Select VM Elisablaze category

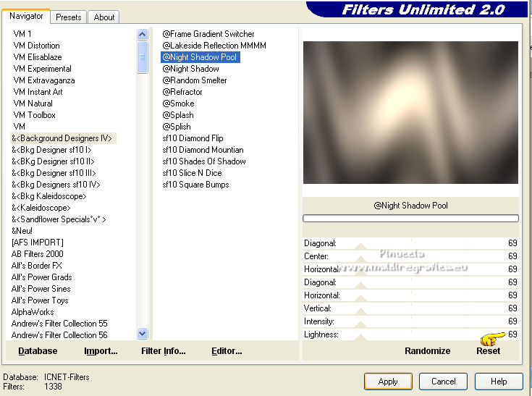coord(38,57)
